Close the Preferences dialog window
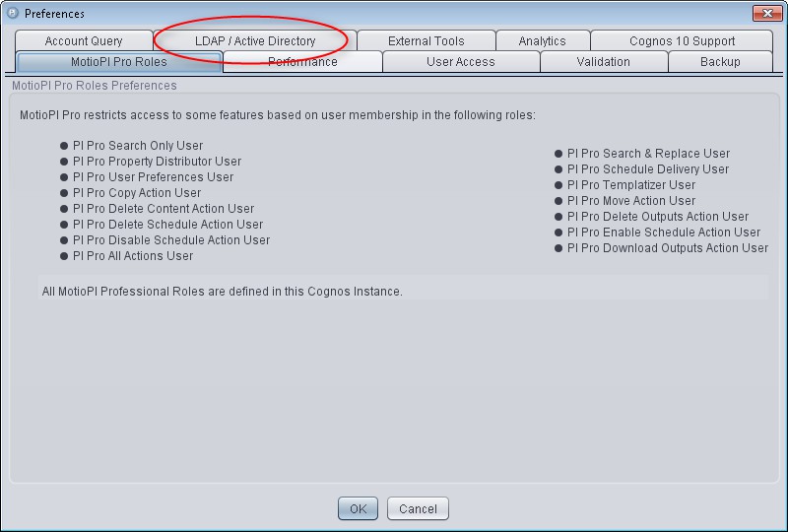Image resolution: width=788 pixels, height=532 pixels. [x=767, y=13]
